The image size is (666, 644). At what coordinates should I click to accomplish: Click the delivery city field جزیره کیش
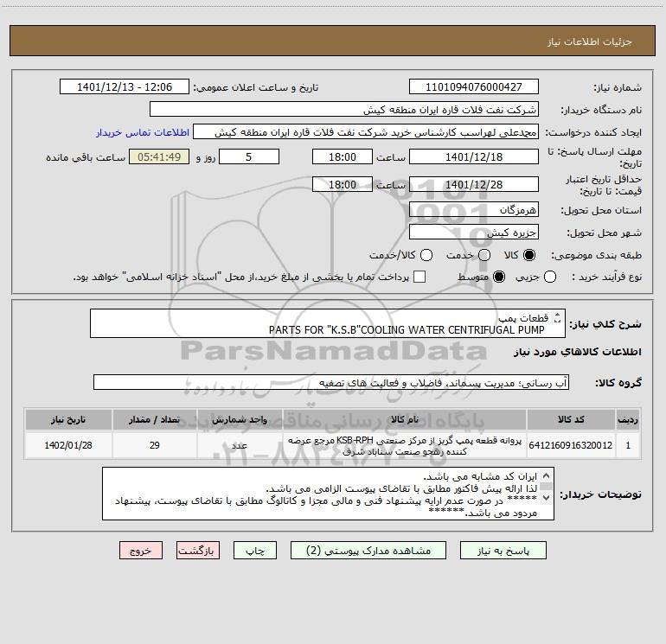point(474,233)
